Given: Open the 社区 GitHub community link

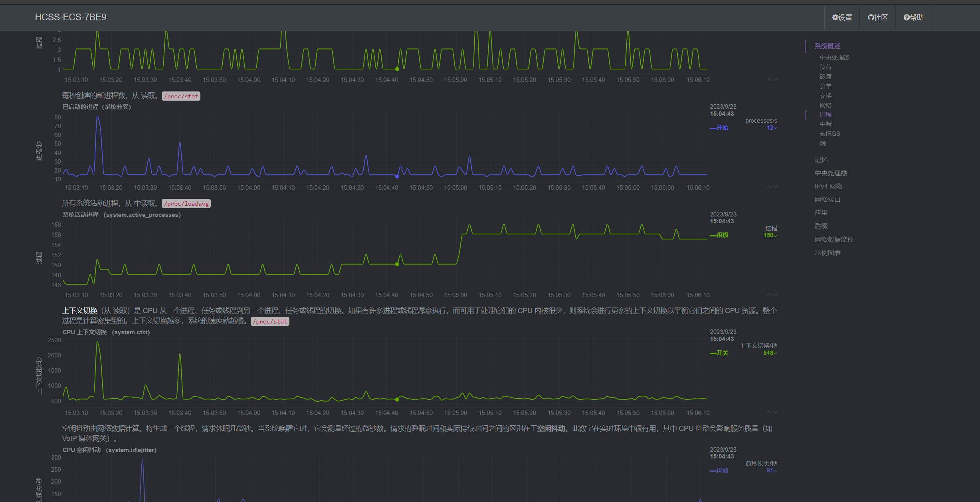Looking at the screenshot, I should [878, 18].
